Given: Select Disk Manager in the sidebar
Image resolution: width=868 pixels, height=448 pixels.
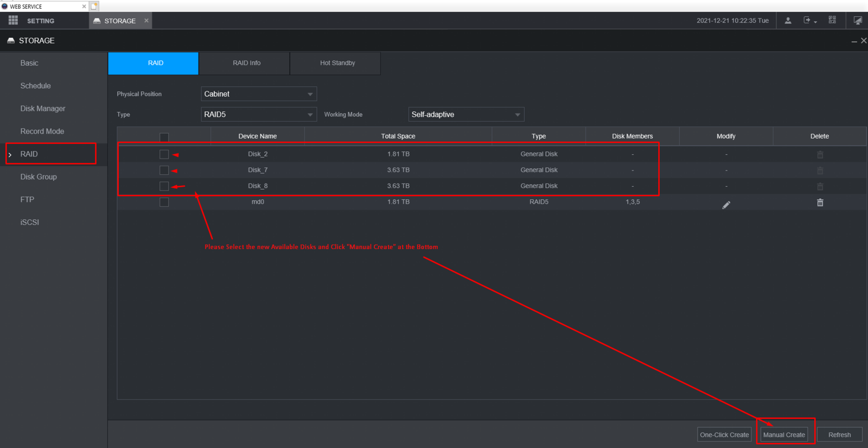Looking at the screenshot, I should (43, 109).
